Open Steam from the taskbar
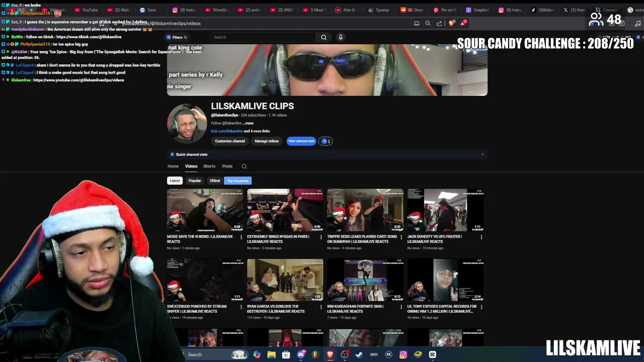The width and height of the screenshot is (644, 362). pos(359,355)
